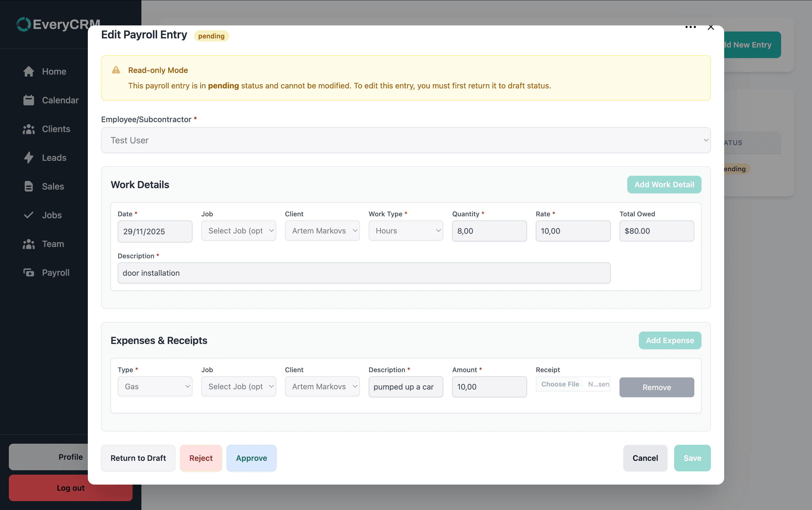Click Add Work Detail button
Image resolution: width=812 pixels, height=510 pixels.
pyautogui.click(x=664, y=185)
